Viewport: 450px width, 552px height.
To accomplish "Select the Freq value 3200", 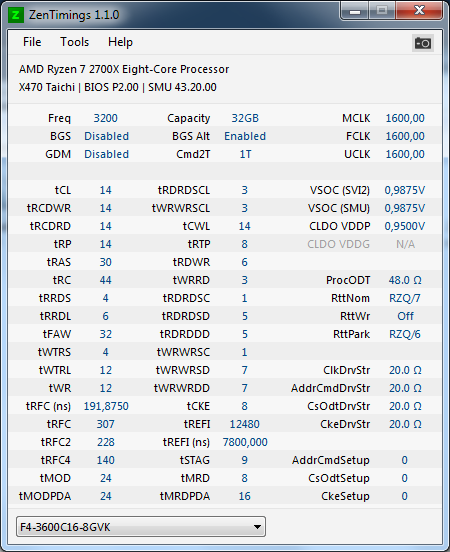I will [106, 118].
